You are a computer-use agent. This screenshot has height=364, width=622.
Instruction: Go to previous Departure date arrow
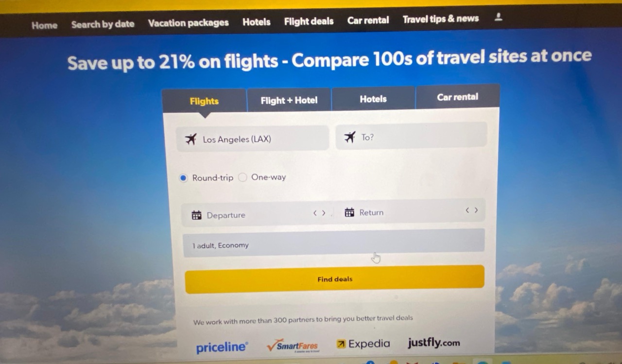point(315,213)
